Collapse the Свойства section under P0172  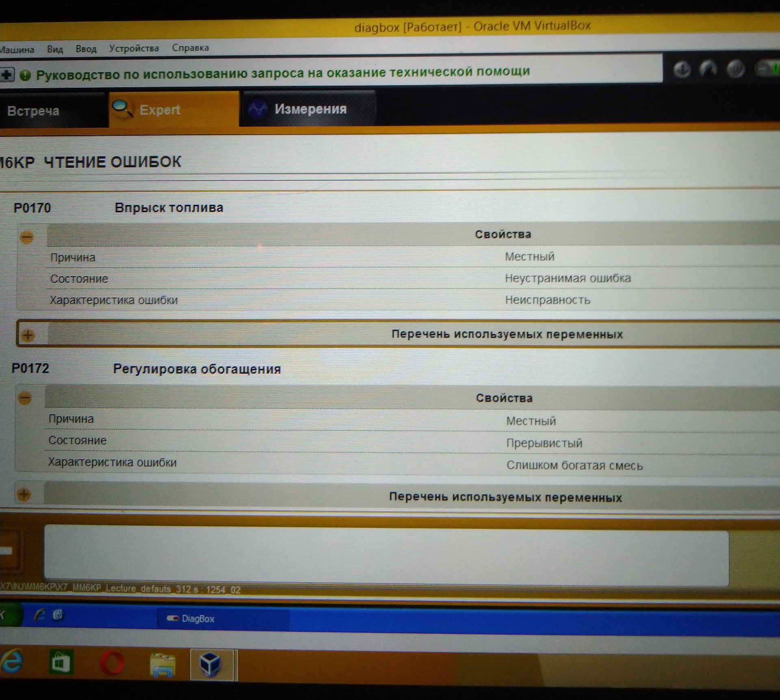[25, 398]
